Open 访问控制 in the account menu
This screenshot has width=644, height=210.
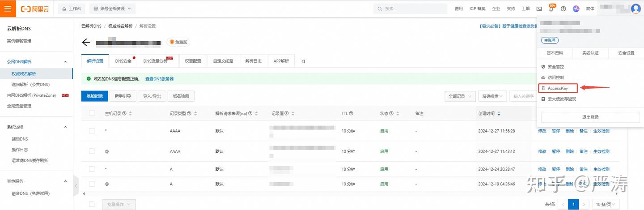556,77
